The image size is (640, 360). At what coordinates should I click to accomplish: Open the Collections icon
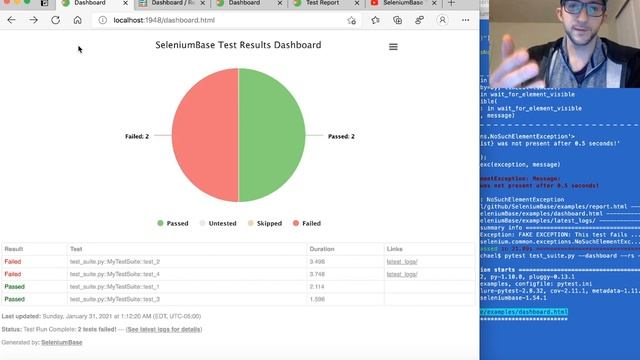(398, 20)
